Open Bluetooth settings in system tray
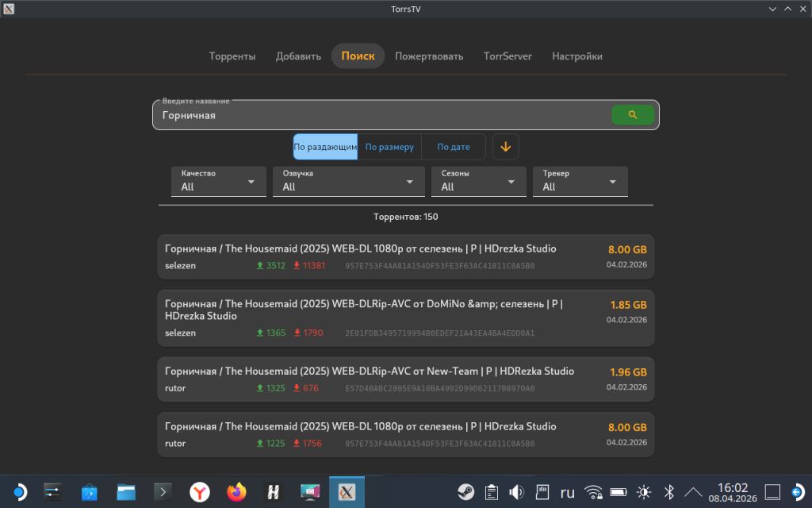This screenshot has width=812, height=508. click(668, 492)
